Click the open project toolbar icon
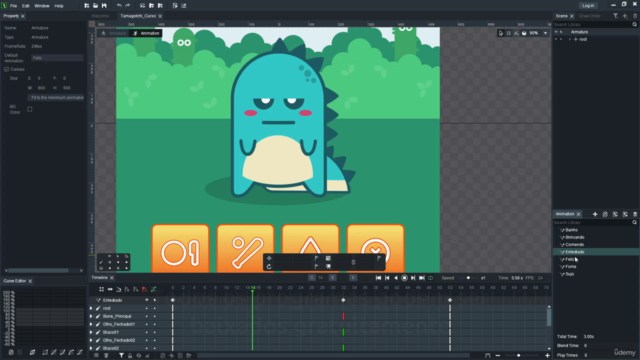Screen dimensions: 640x360 pos(96,6)
